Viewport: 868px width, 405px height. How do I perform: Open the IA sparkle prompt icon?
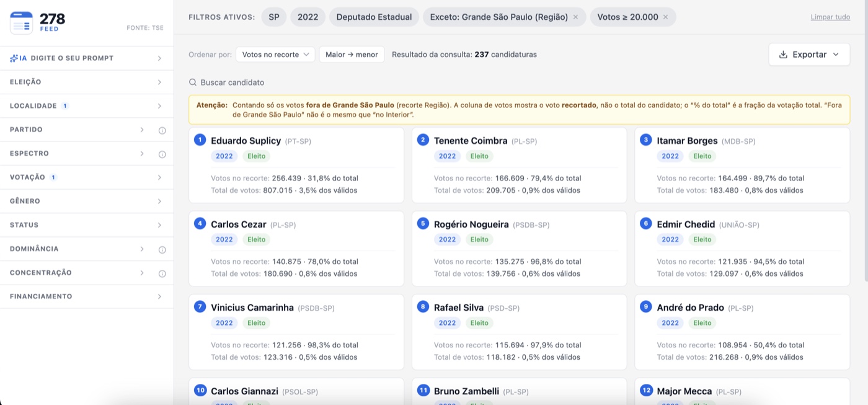point(14,58)
